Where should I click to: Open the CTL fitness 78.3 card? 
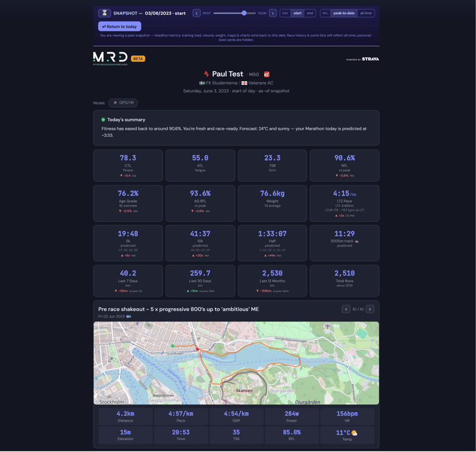point(128,166)
